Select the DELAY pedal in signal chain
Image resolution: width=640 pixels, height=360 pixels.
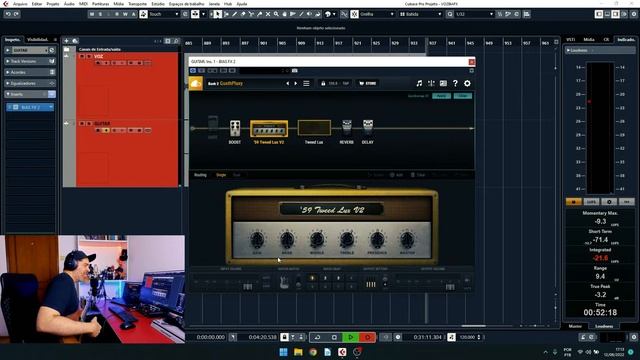tap(368, 127)
